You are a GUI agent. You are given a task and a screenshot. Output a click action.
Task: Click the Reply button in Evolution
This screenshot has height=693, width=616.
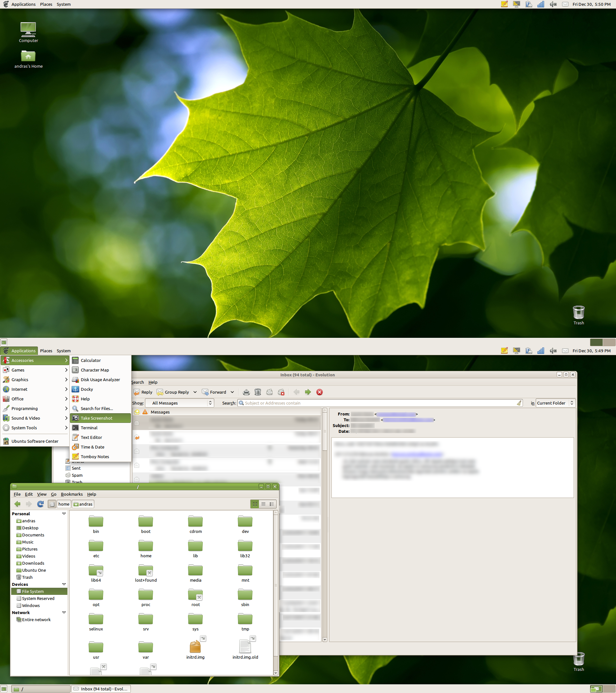pos(143,392)
